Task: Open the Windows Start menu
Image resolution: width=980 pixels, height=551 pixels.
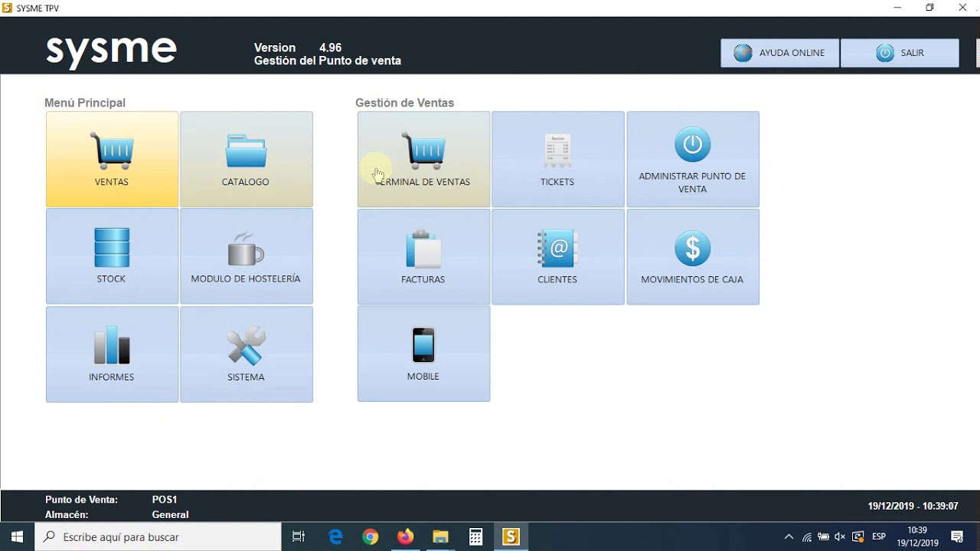Action: click(x=17, y=536)
